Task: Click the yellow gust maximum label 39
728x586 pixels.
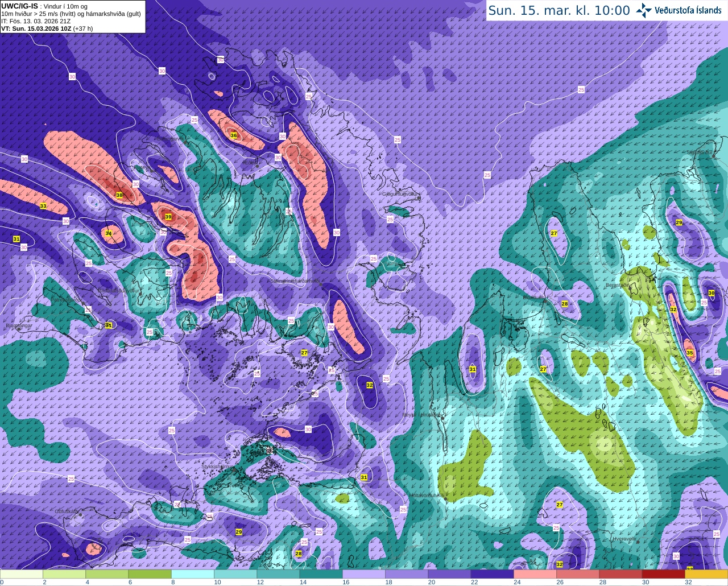Action: tap(168, 217)
